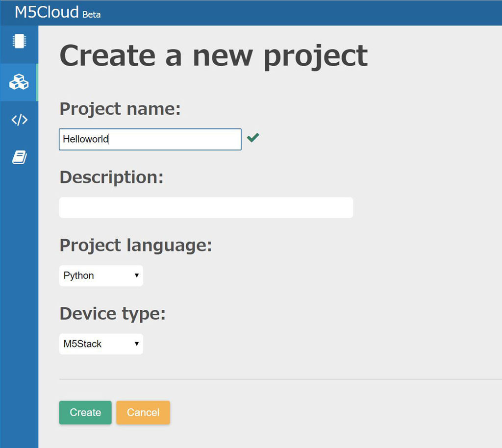Click the "Create a new project" heading
502x448 pixels.
click(213, 55)
